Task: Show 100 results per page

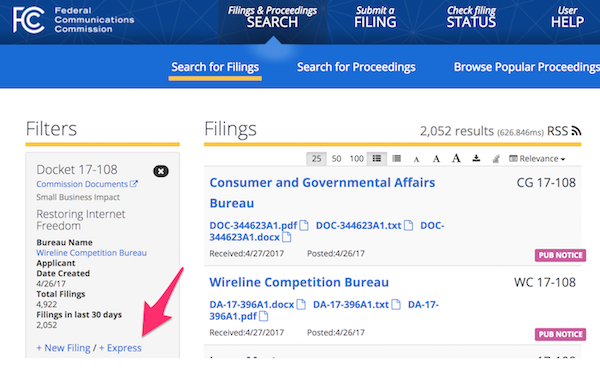Action: click(357, 159)
